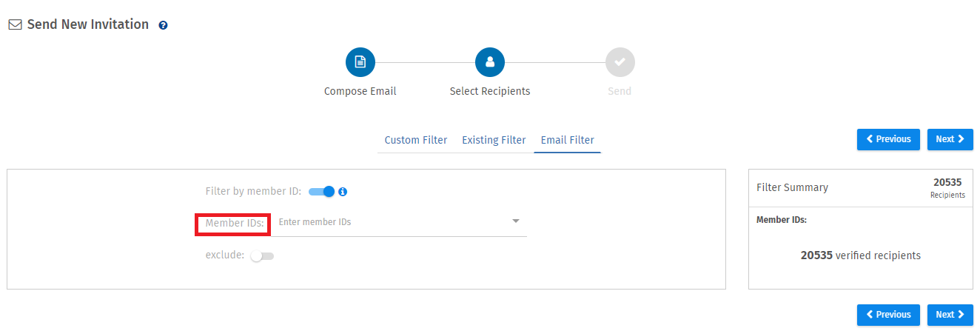Disable the Filter by member ID toggle
Screen dimensions: 980x331
(322, 192)
